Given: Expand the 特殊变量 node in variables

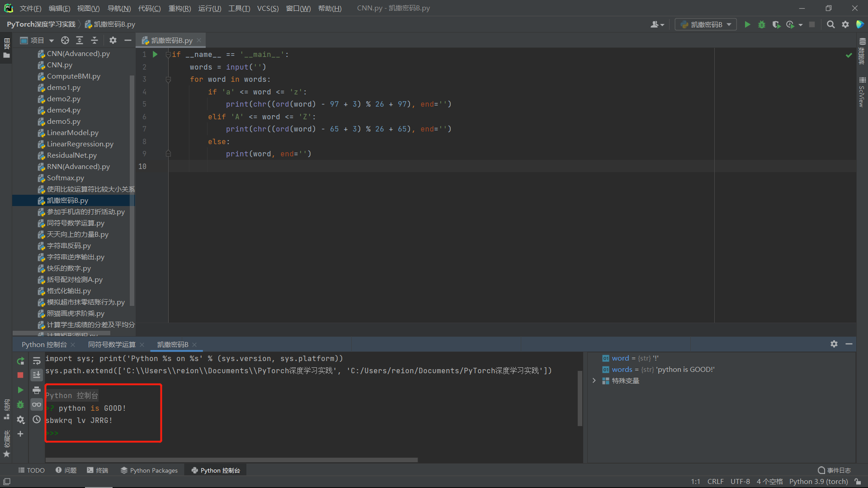Looking at the screenshot, I should (x=594, y=380).
